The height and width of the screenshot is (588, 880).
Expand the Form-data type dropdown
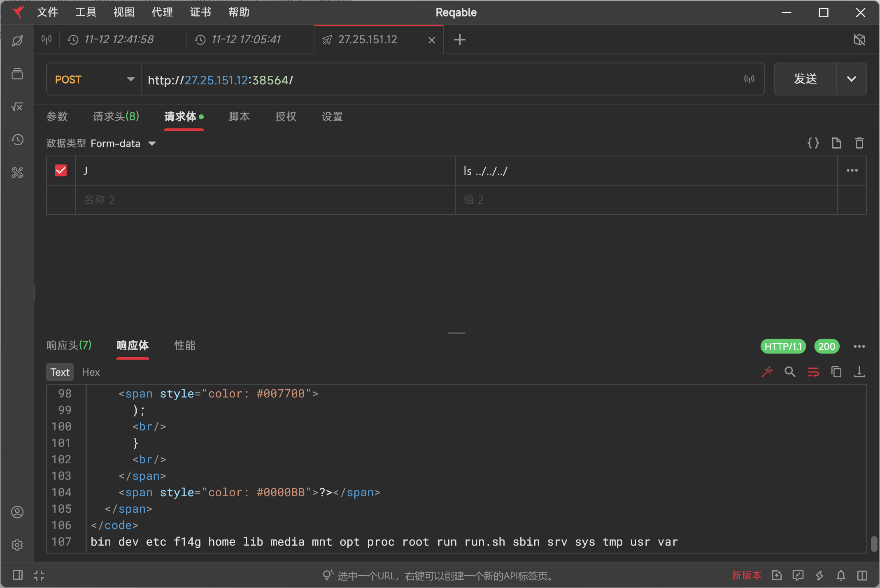click(152, 144)
